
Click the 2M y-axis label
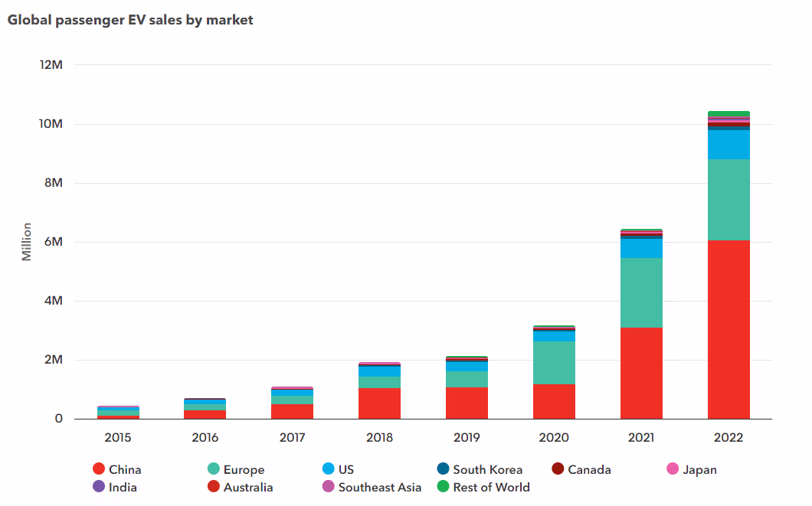[54, 360]
